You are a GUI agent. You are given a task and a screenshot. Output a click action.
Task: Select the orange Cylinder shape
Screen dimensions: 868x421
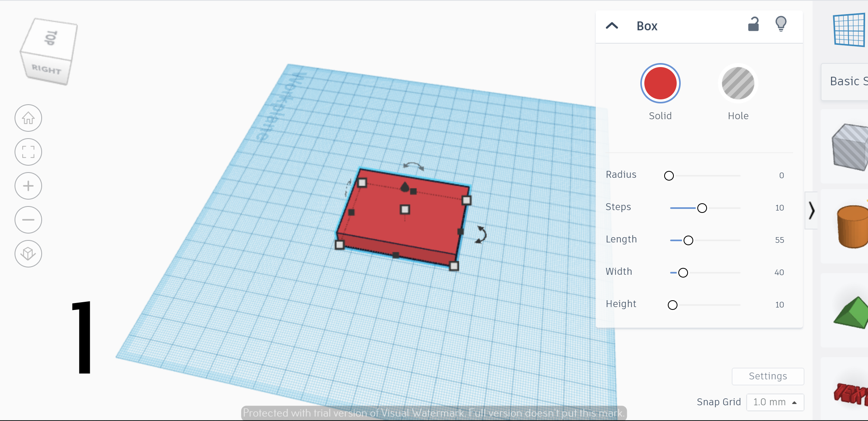(x=852, y=227)
